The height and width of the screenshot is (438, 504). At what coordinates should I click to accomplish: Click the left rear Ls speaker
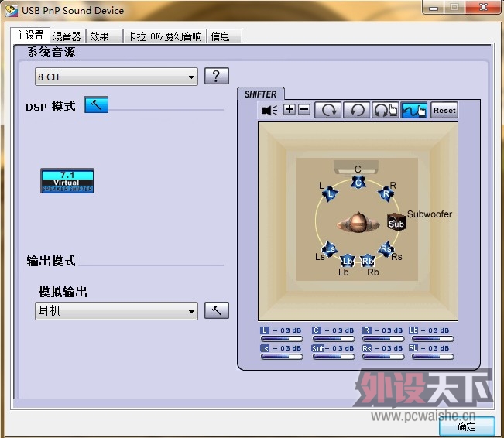(331, 248)
